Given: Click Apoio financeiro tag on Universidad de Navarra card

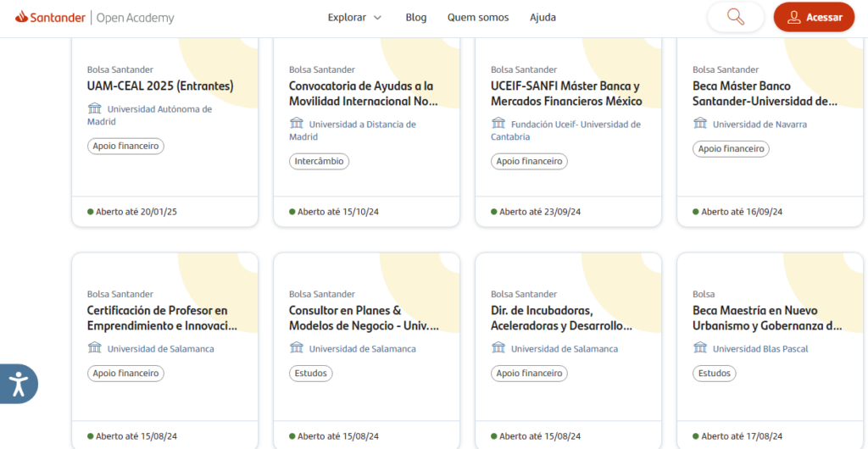Looking at the screenshot, I should pyautogui.click(x=731, y=149).
